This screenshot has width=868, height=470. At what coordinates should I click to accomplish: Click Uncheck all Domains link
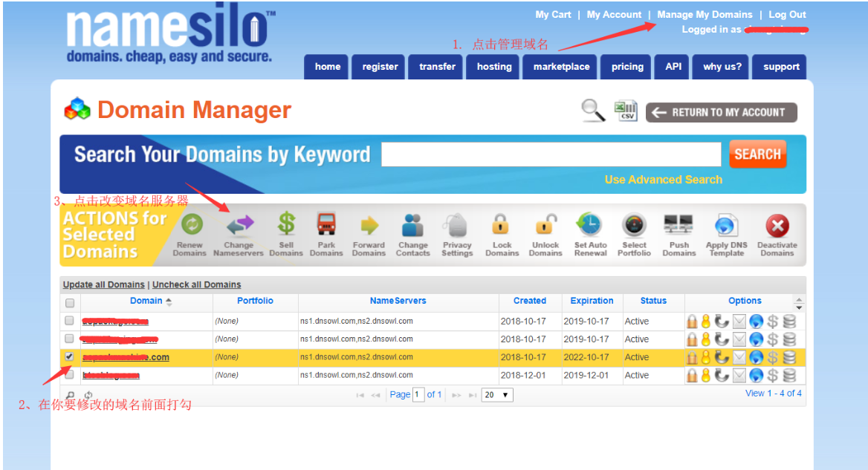tap(196, 285)
